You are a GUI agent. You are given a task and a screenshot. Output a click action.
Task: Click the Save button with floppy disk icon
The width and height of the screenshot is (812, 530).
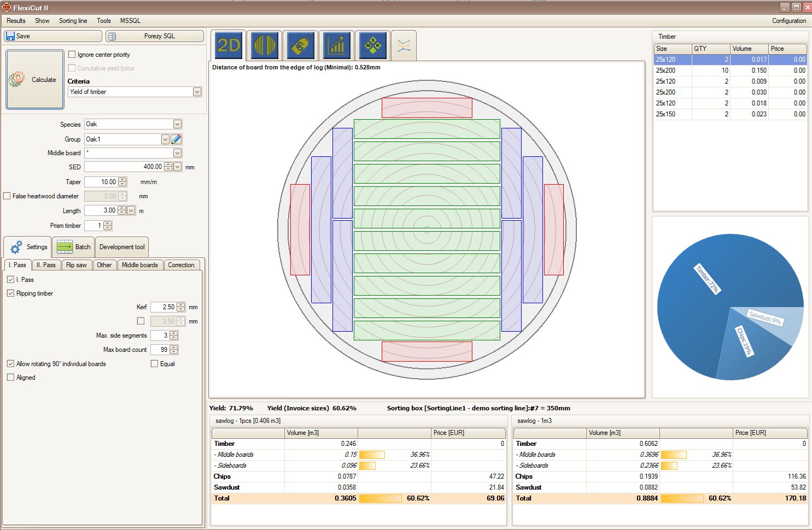52,36
